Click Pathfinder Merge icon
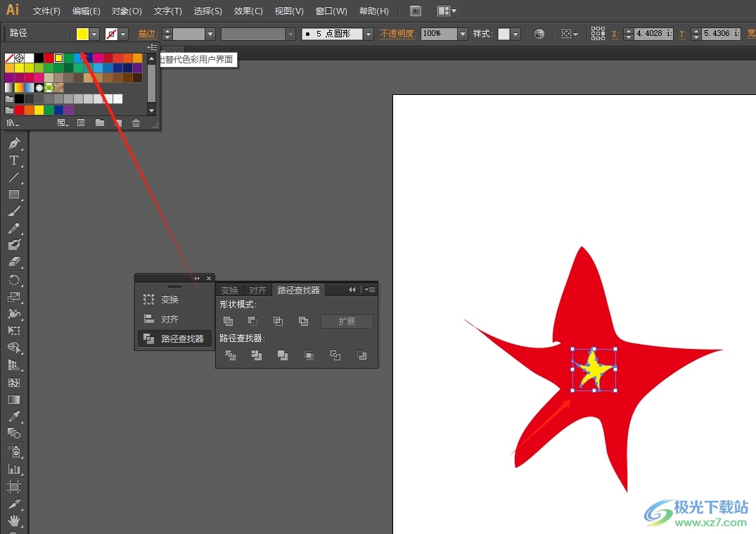Screen dimensions: 756x534 tap(283, 355)
